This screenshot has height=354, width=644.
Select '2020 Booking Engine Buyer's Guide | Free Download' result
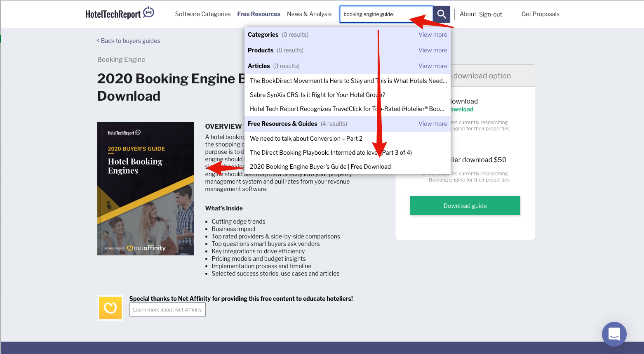pos(348,167)
